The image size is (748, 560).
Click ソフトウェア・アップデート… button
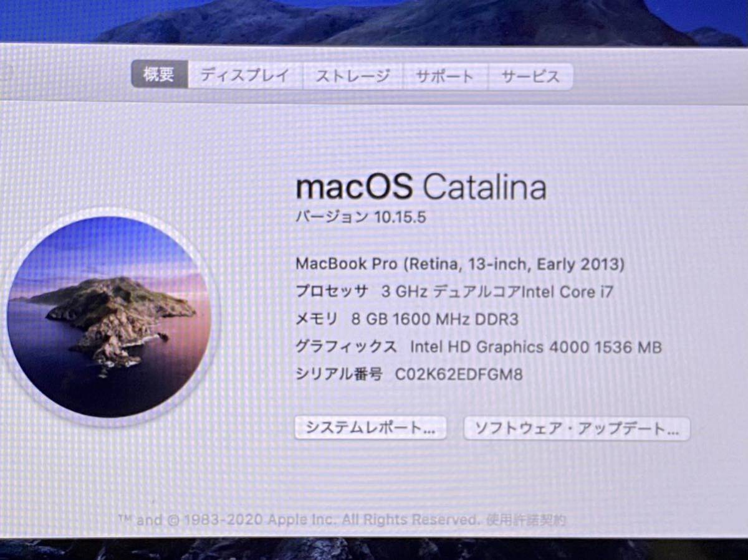coord(577,429)
